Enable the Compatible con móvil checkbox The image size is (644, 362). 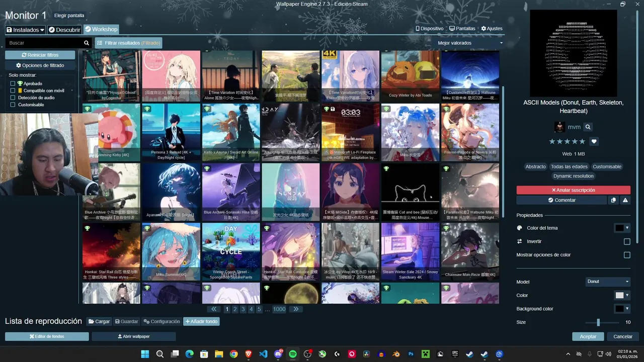click(x=13, y=90)
